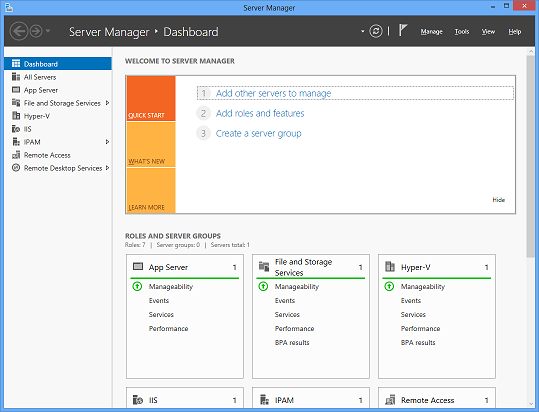The width and height of the screenshot is (539, 412).
Task: Open File and Storage Services BPA results
Action: pyautogui.click(x=292, y=342)
